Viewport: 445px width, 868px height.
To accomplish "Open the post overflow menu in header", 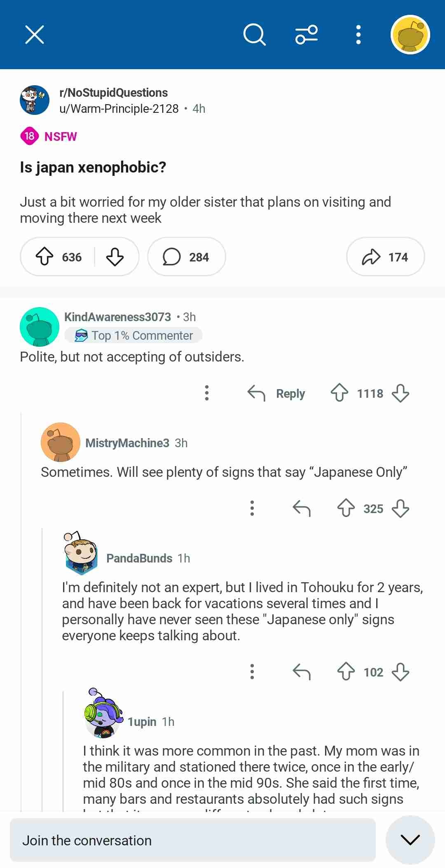I will click(x=358, y=35).
